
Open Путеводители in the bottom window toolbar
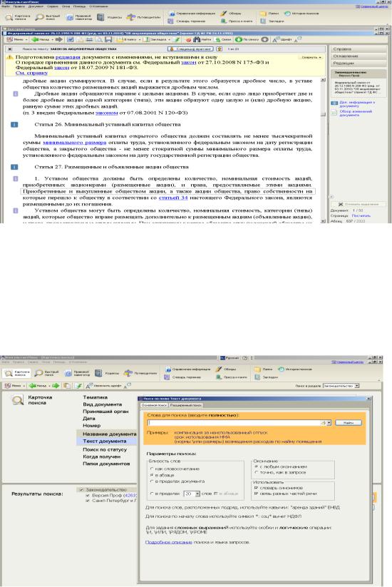click(x=141, y=373)
